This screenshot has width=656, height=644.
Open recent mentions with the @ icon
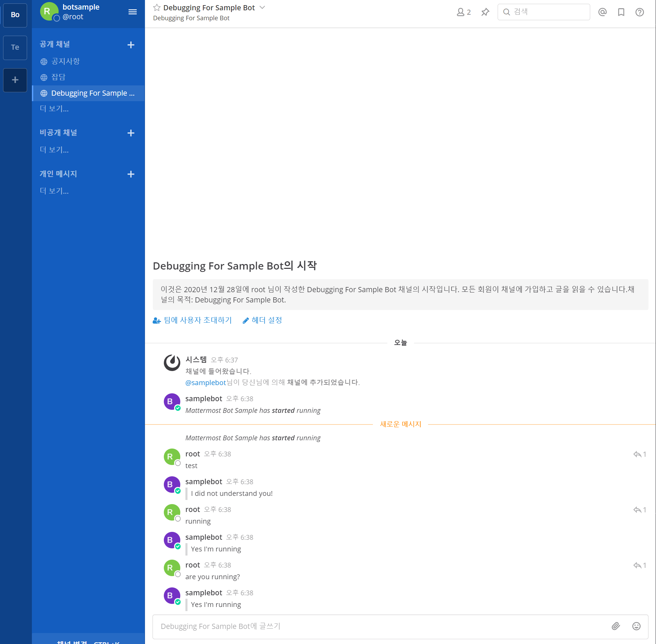click(x=602, y=12)
